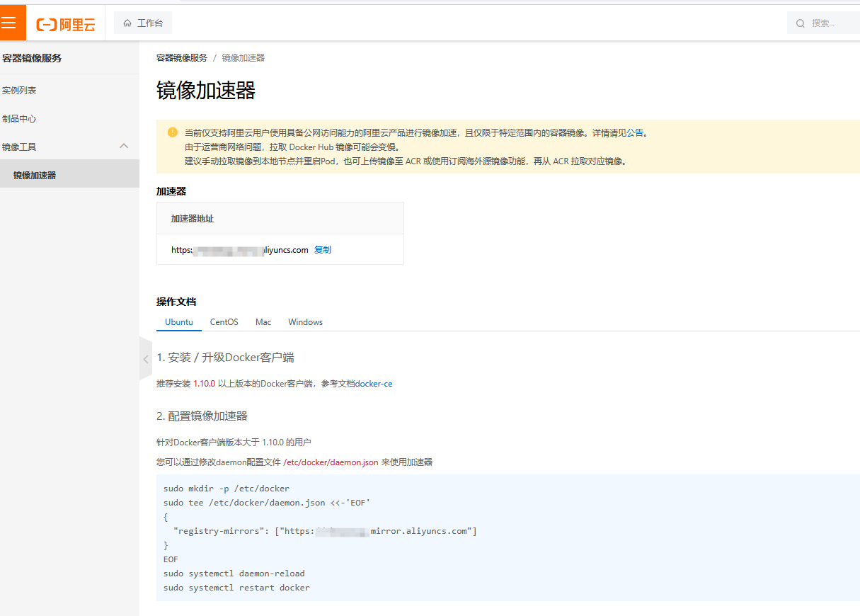Open the 公告 announcement link
This screenshot has height=616, width=860.
coord(635,132)
